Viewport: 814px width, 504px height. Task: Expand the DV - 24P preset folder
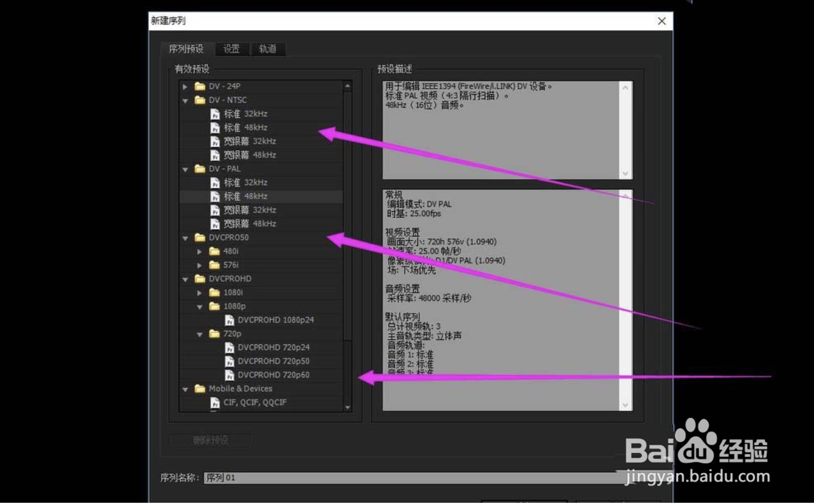click(x=185, y=86)
